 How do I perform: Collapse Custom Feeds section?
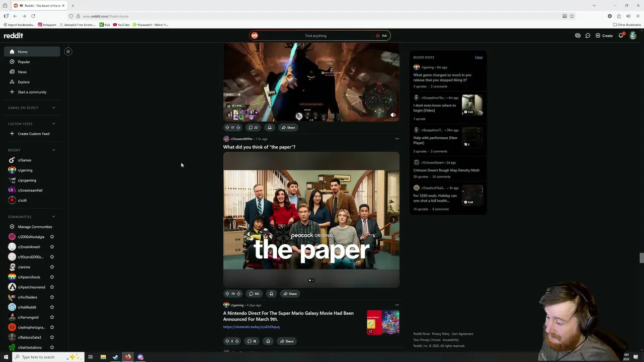click(x=53, y=124)
